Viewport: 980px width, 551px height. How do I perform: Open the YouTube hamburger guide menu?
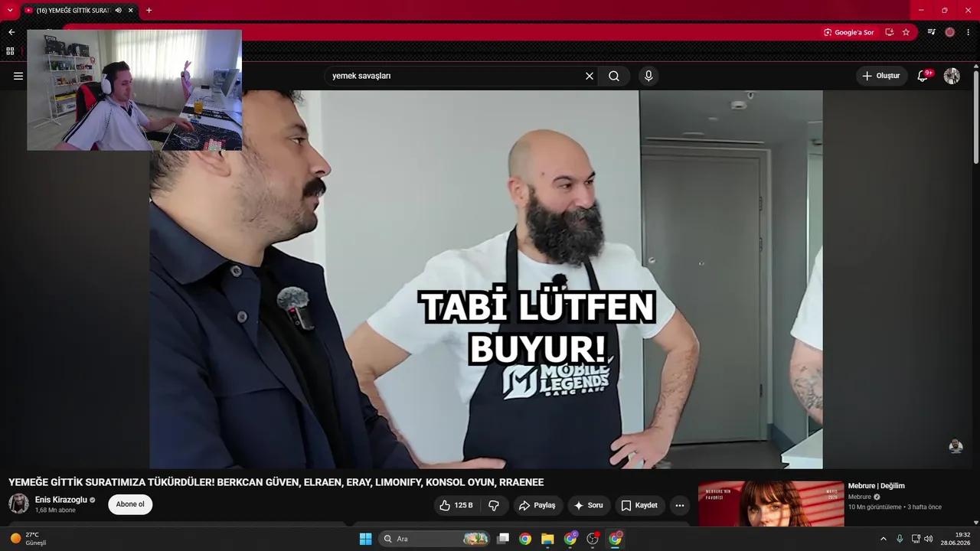tap(18, 76)
